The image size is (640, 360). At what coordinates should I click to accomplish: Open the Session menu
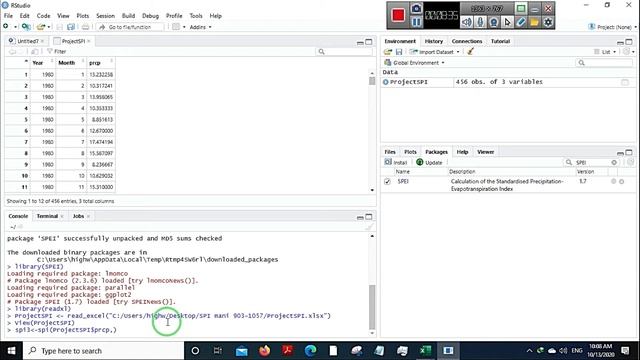point(105,16)
